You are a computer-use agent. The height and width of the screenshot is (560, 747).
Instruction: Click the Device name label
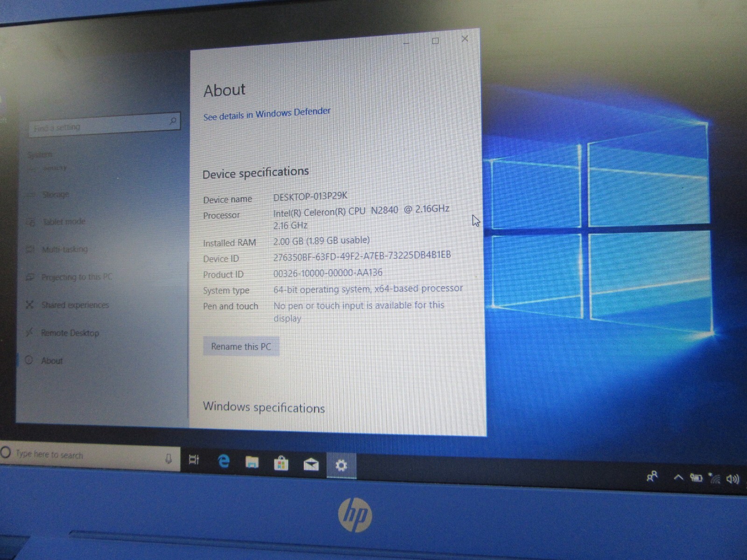[227, 199]
